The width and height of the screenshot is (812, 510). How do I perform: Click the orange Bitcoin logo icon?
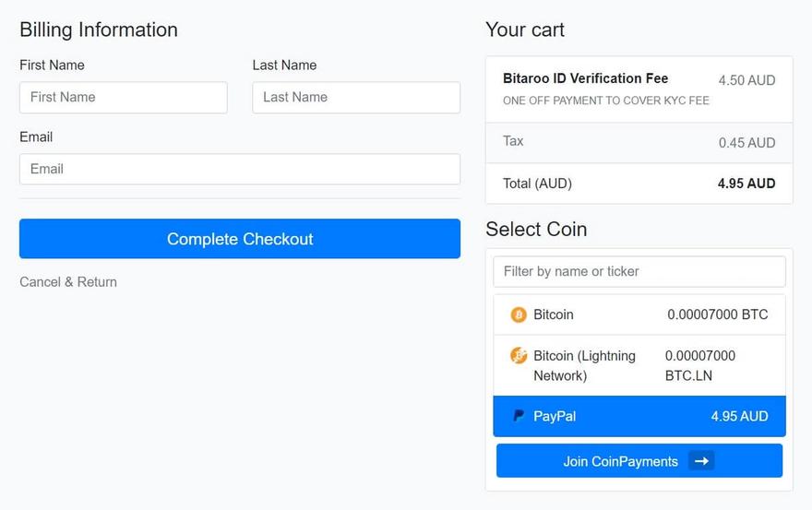519,314
